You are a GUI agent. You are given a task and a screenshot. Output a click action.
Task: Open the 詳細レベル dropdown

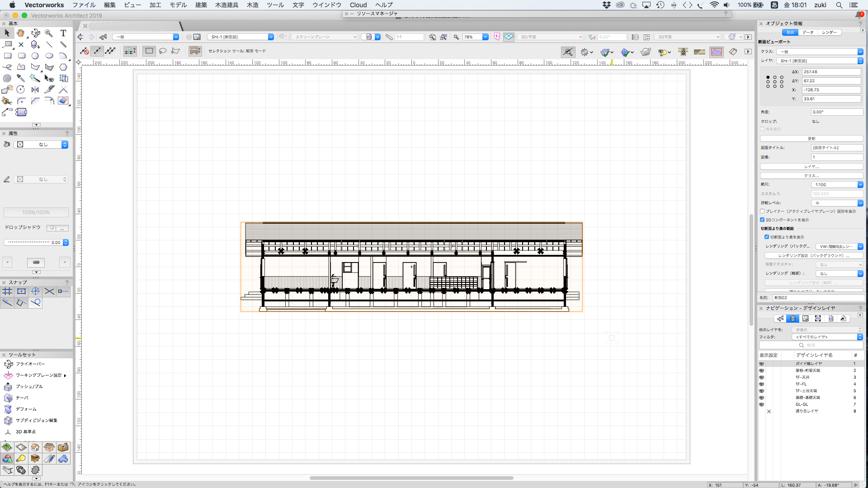tap(837, 203)
